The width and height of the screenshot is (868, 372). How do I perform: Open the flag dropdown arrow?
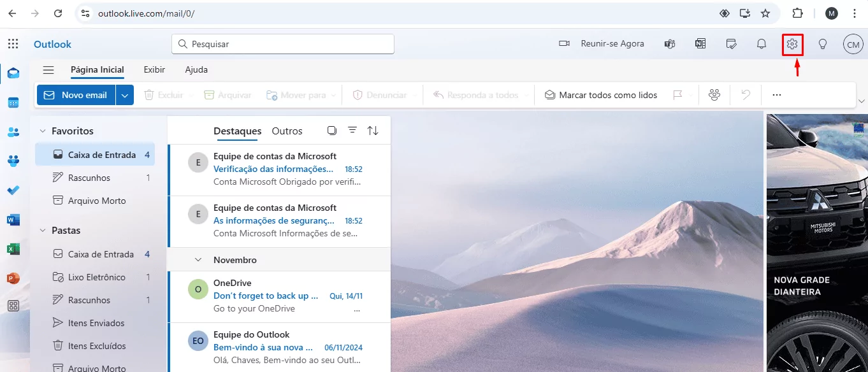click(x=691, y=95)
